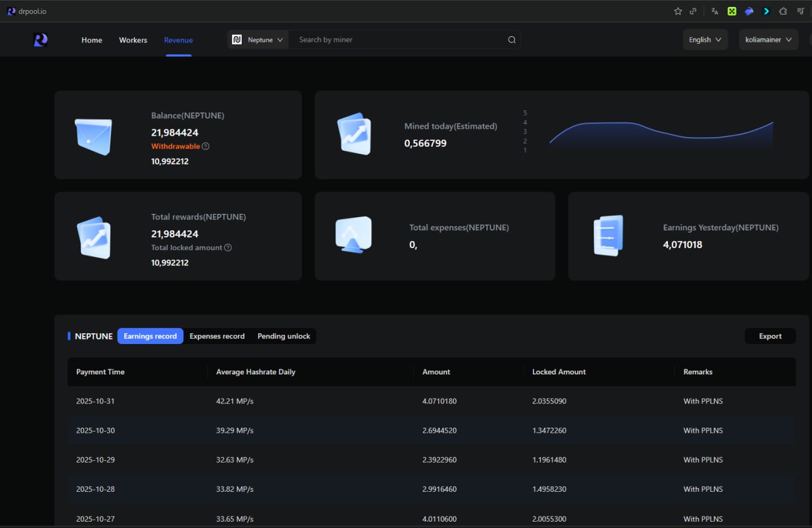
Task: Navigate to the Home page
Action: point(92,40)
